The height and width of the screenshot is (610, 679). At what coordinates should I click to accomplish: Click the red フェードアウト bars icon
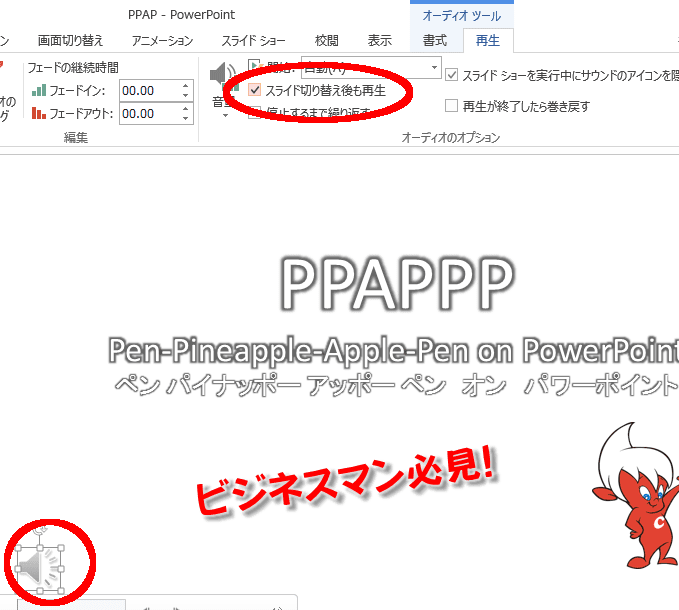tap(39, 113)
